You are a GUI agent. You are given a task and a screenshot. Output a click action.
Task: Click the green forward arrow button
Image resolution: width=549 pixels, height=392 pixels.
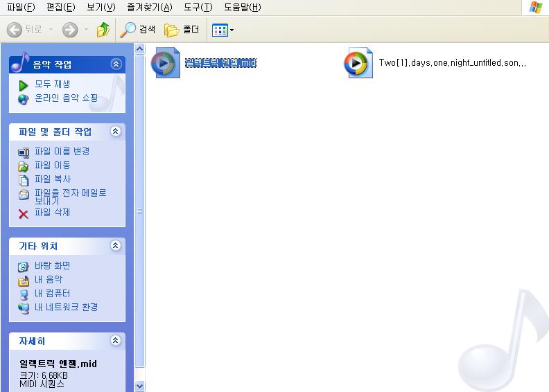(x=70, y=30)
